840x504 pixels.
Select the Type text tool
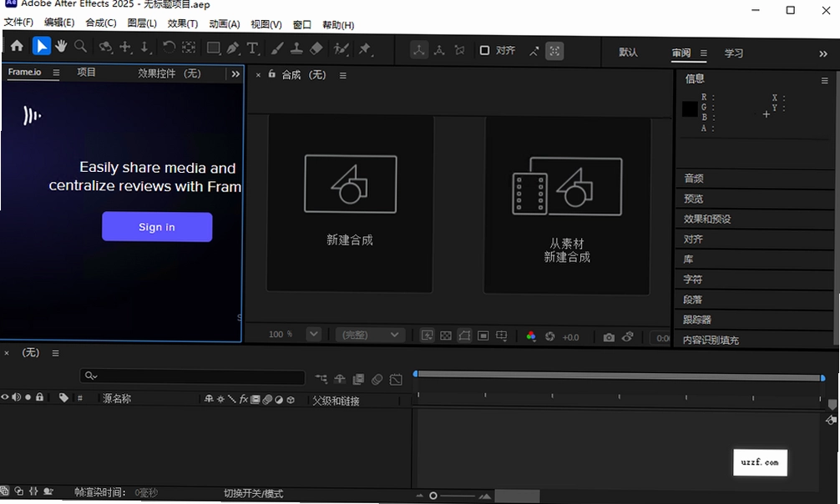tap(253, 48)
